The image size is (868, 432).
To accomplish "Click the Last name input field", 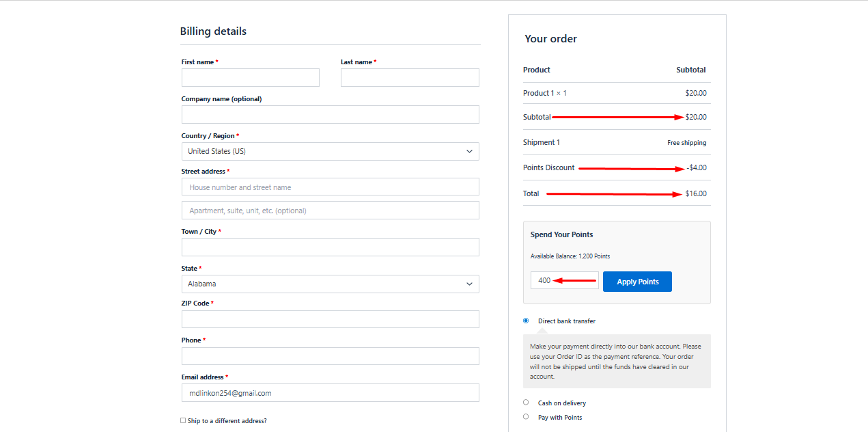I will click(x=410, y=77).
